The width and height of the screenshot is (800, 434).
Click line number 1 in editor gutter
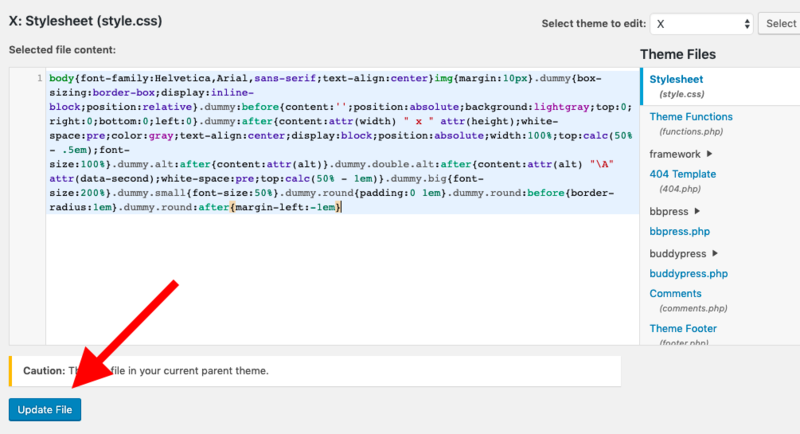pos(38,78)
